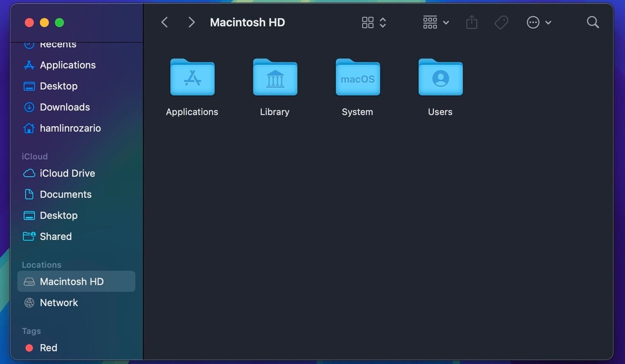Open the Users folder icon
The width and height of the screenshot is (625, 364).
(x=441, y=77)
